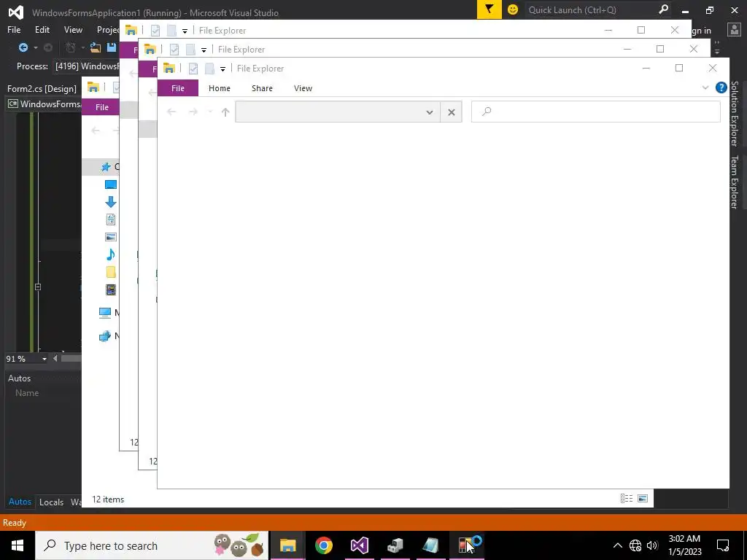Viewport: 747px width, 560px height.
Task: Select Network icon in back File Explorer sidebar
Action: point(105,336)
